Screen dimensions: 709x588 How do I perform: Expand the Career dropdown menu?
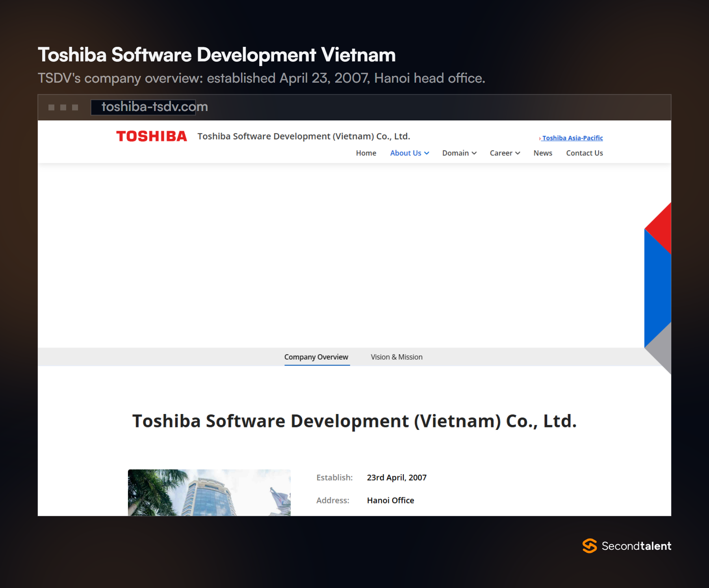click(x=505, y=153)
